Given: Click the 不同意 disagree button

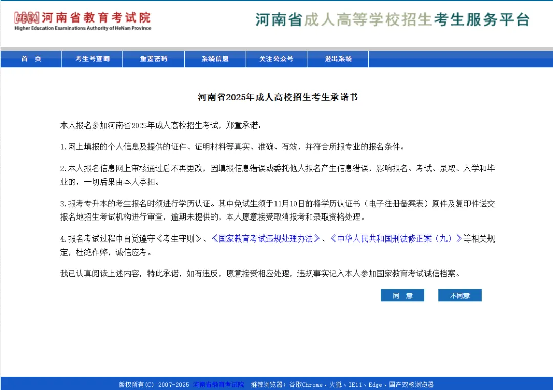Looking at the screenshot, I should (x=460, y=295).
